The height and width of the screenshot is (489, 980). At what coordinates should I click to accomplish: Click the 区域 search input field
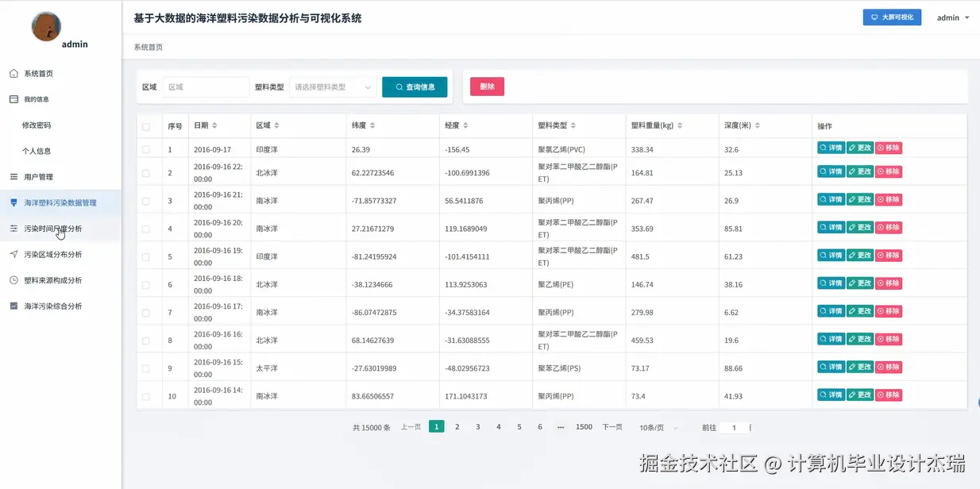pos(206,87)
